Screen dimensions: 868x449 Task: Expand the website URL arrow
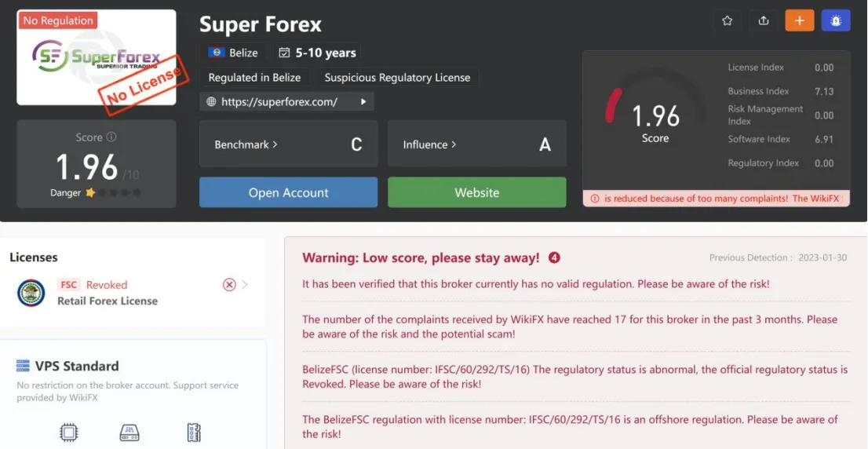(363, 102)
